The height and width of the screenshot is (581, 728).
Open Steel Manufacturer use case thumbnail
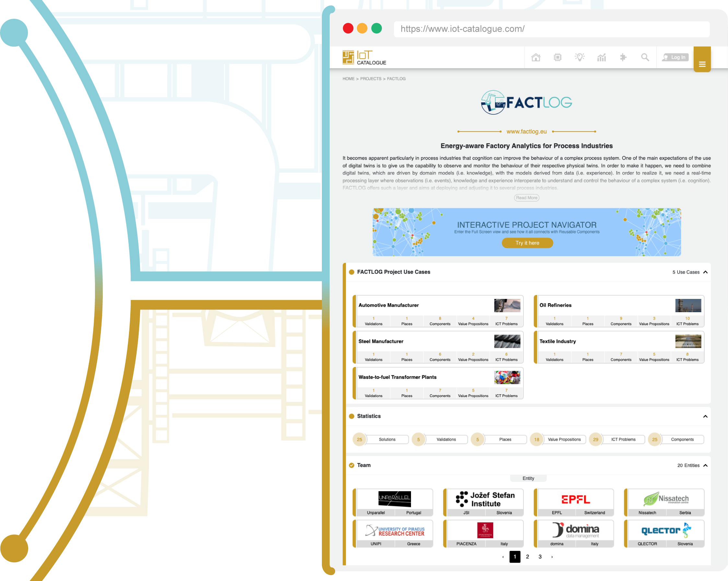[507, 341]
